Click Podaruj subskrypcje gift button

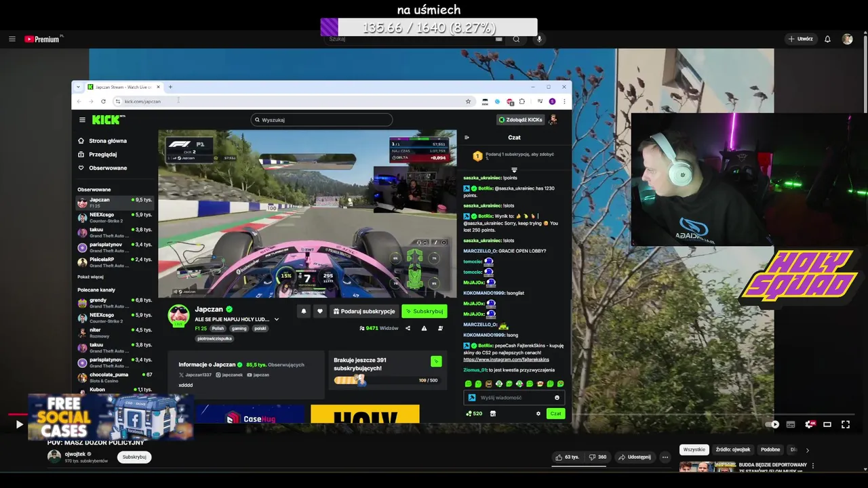point(364,311)
